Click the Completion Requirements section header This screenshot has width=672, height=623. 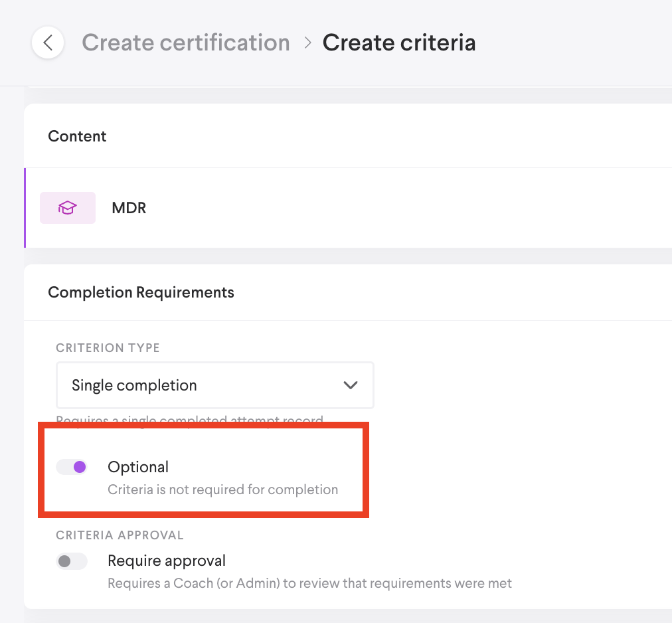(141, 292)
